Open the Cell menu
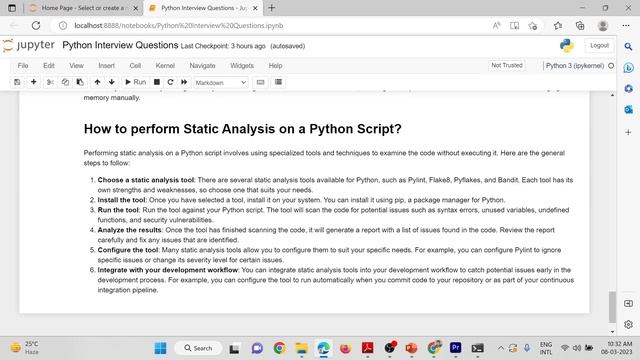640x360 pixels. [135, 65]
